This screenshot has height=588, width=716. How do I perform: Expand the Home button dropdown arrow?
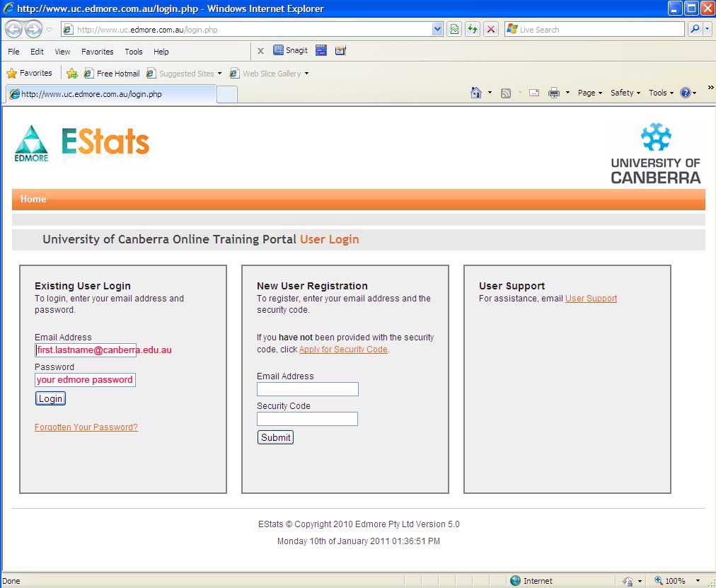pos(490,93)
